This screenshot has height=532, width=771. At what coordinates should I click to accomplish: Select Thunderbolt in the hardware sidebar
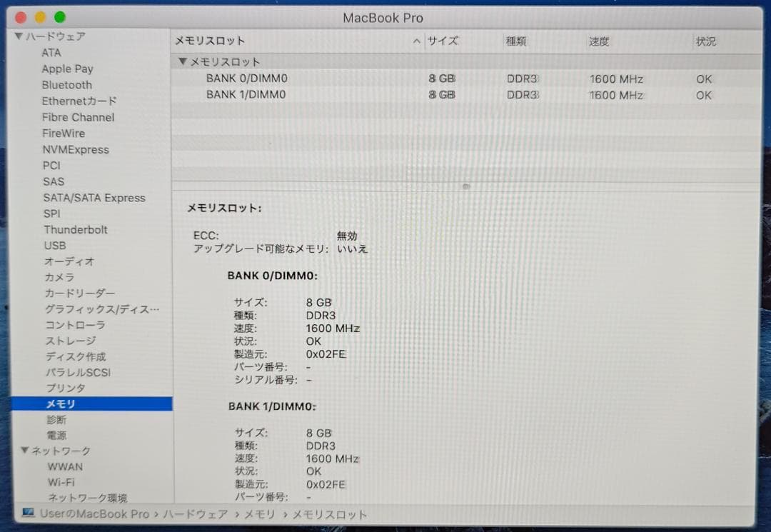(75, 229)
